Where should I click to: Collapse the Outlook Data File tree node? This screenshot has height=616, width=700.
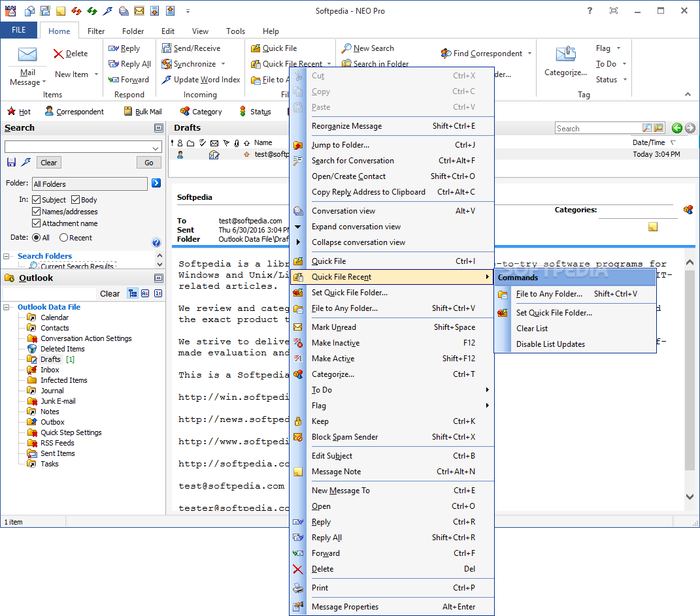7,307
